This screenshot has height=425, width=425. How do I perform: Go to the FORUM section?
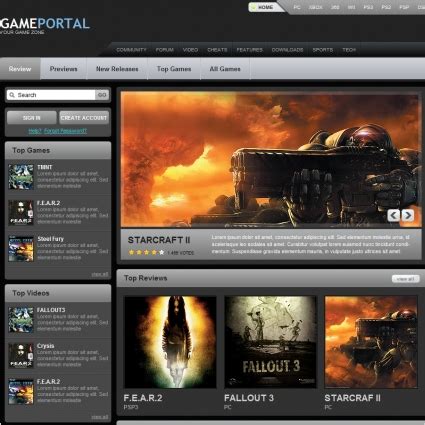point(165,50)
